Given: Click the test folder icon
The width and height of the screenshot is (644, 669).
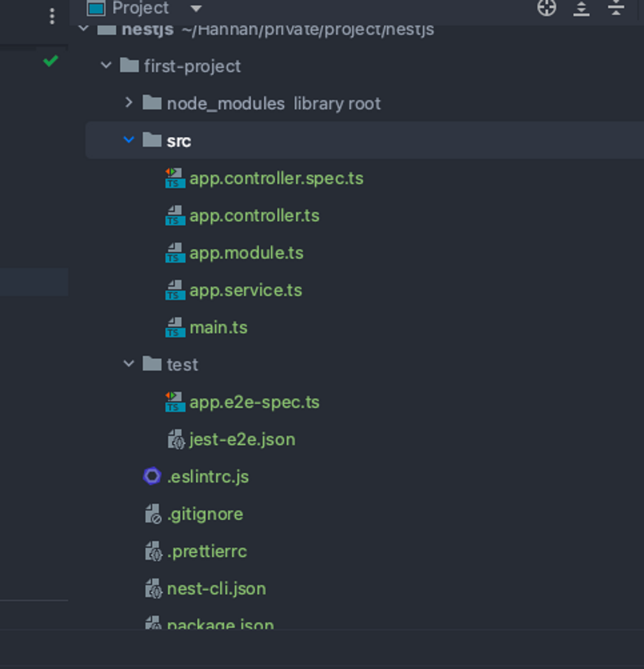Looking at the screenshot, I should coord(152,364).
